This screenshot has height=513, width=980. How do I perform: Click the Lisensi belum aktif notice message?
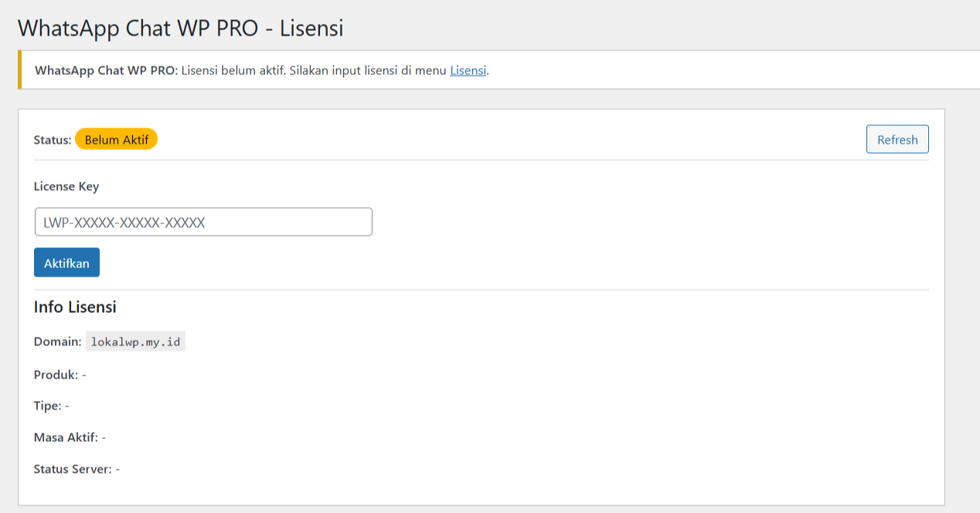[x=233, y=70]
